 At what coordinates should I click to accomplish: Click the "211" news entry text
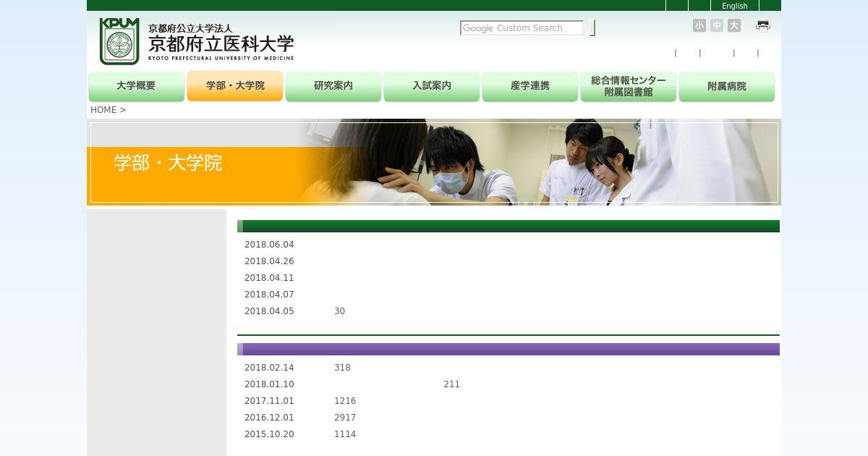point(452,384)
